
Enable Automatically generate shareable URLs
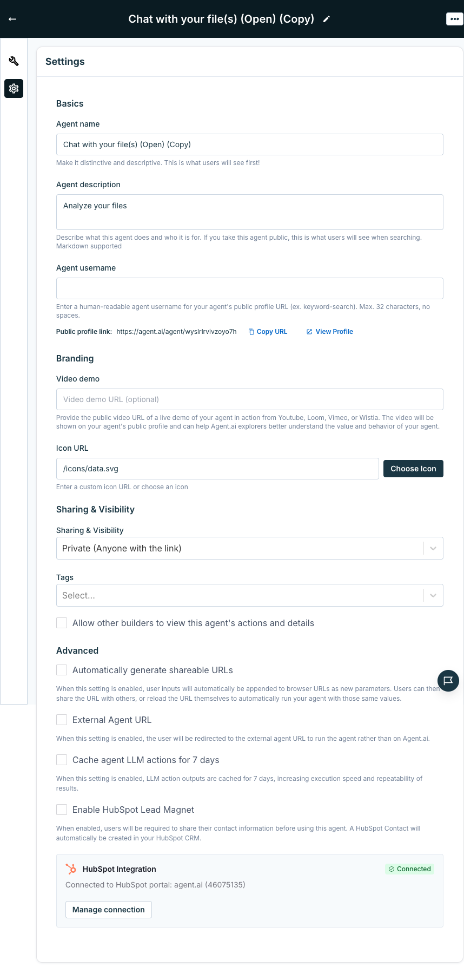[x=61, y=669]
